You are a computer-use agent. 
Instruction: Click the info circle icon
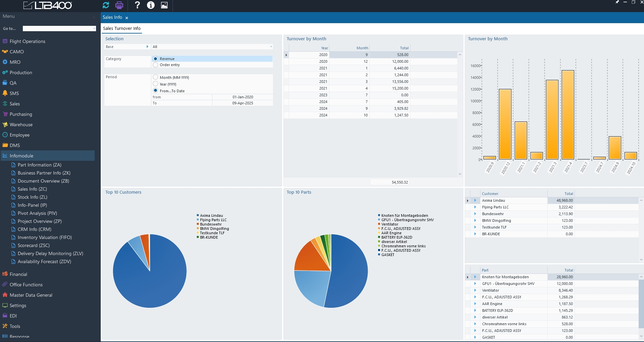click(x=151, y=5)
